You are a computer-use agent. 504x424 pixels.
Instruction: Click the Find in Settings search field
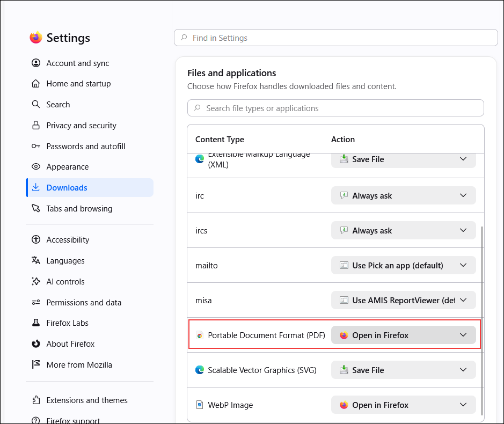click(x=336, y=38)
